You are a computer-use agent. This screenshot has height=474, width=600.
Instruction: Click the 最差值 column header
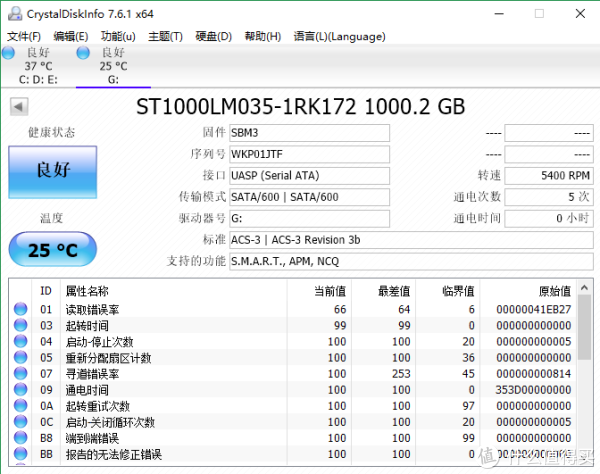point(383,291)
